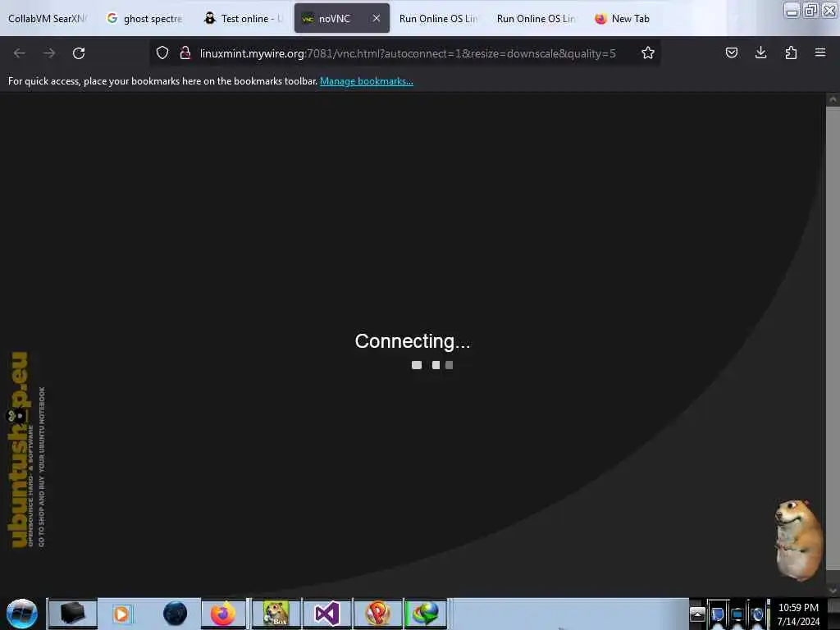840x630 pixels.
Task: Show hidden system tray icons
Action: [x=697, y=614]
